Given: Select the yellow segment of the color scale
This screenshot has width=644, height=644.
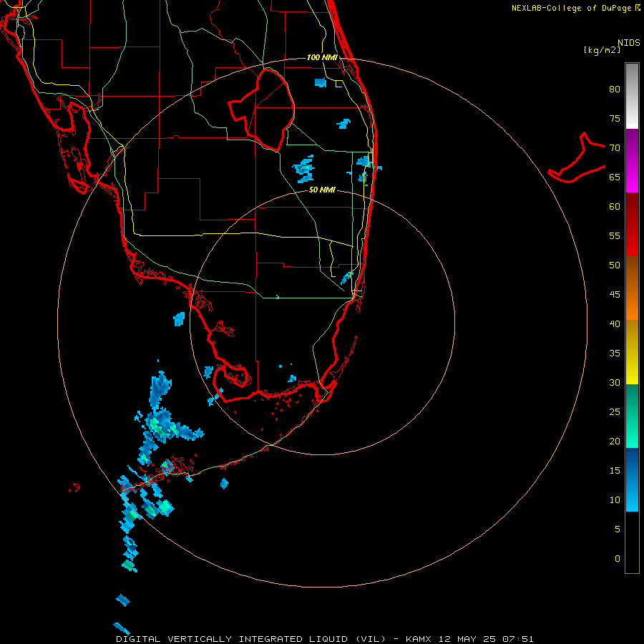Looking at the screenshot, I should click(632, 352).
